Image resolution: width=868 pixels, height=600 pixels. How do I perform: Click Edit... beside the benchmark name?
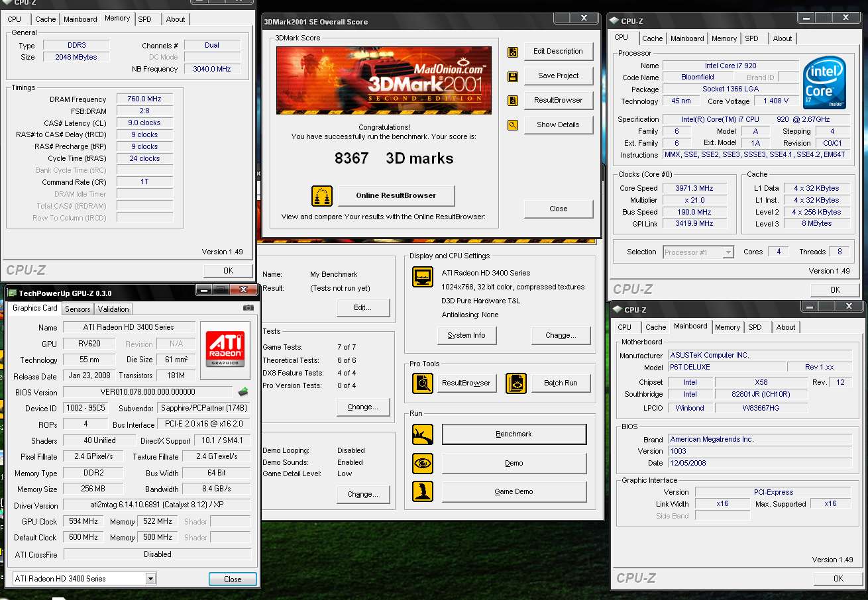pyautogui.click(x=362, y=308)
